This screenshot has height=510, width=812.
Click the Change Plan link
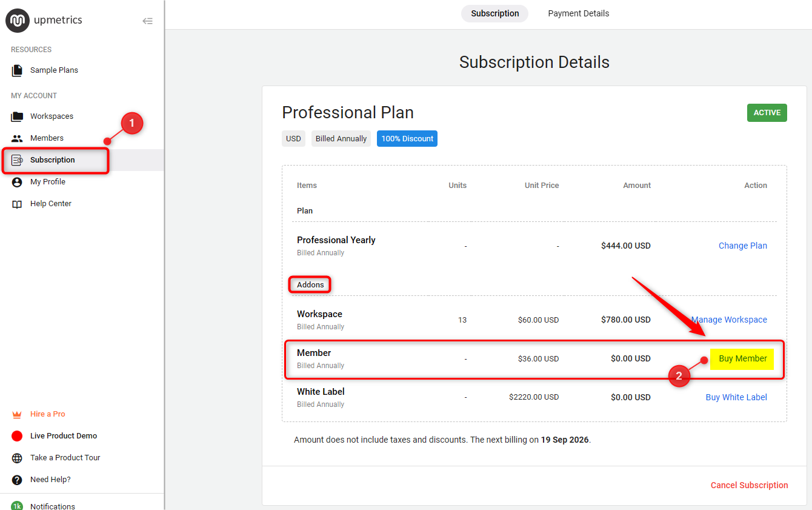(x=743, y=246)
